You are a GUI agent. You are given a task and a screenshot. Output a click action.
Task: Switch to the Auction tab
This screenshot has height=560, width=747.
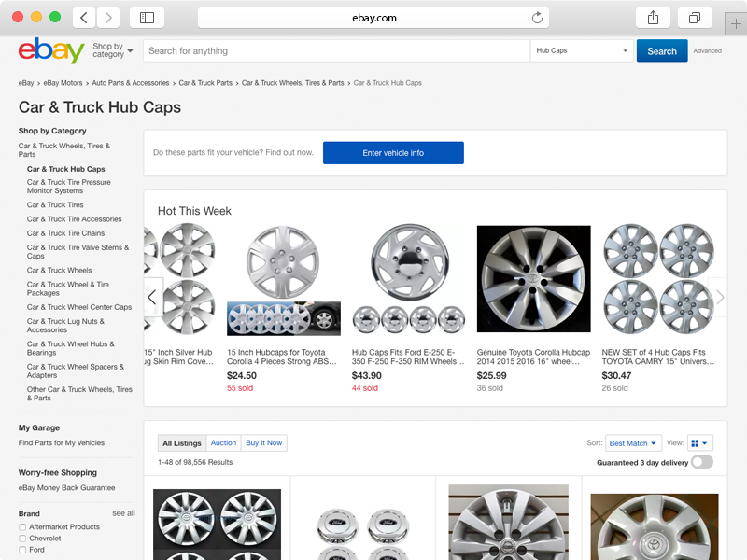[x=223, y=442]
